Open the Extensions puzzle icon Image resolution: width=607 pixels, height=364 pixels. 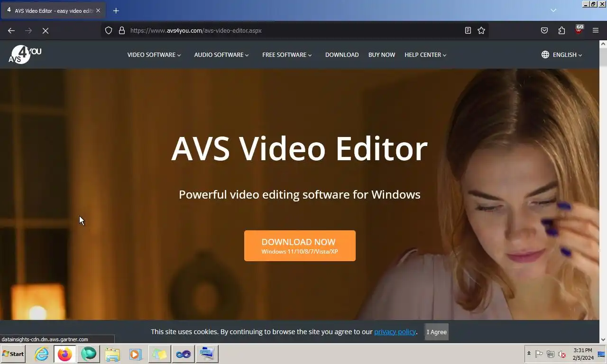561,30
